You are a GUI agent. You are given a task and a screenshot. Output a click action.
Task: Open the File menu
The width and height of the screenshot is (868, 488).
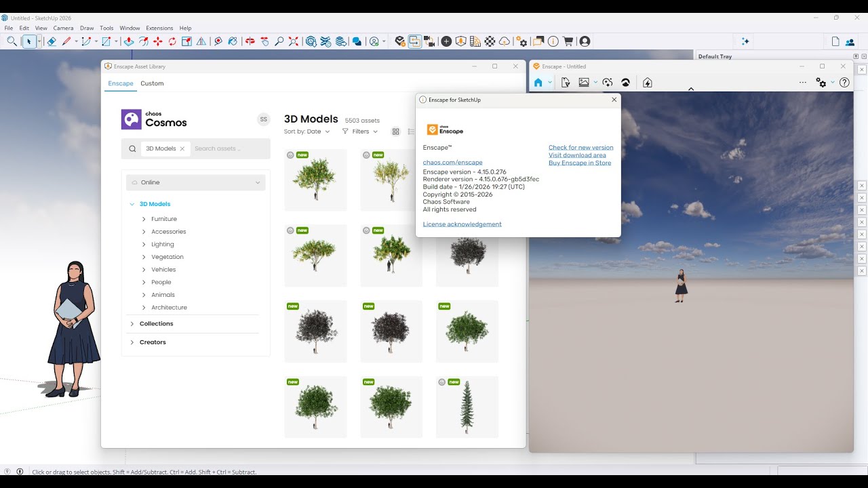point(9,28)
